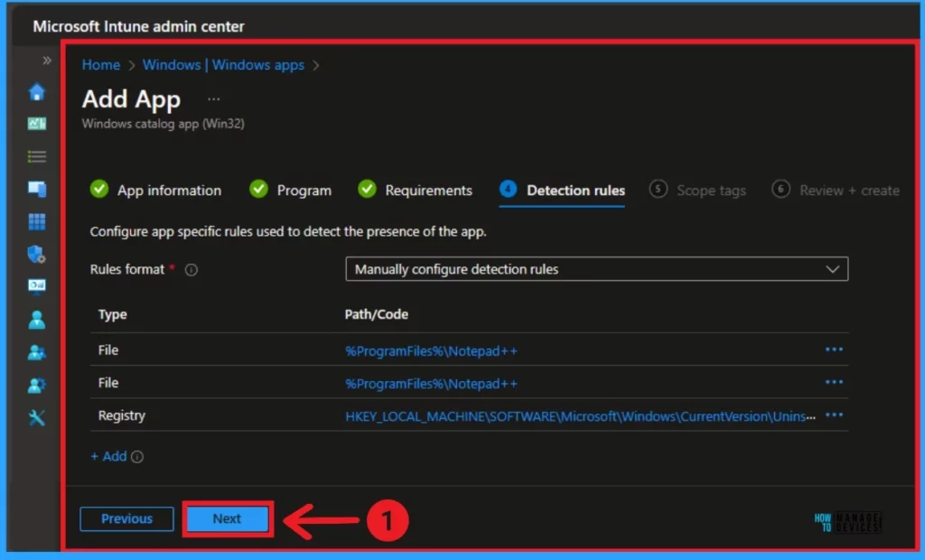Viewport: 925px width, 560px height.
Task: Open Troubleshooting wrench icon in sidebar
Action: (x=36, y=418)
